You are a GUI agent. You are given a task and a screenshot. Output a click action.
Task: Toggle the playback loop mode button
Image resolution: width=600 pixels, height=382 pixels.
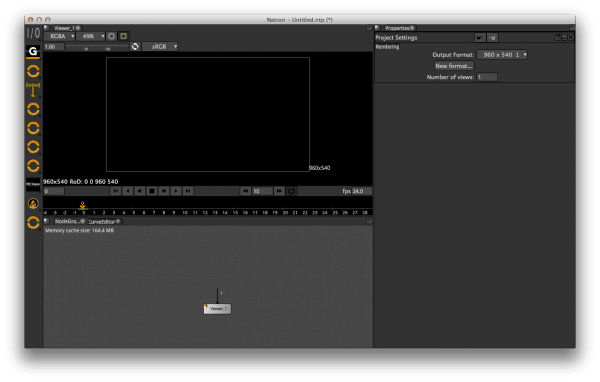click(291, 191)
